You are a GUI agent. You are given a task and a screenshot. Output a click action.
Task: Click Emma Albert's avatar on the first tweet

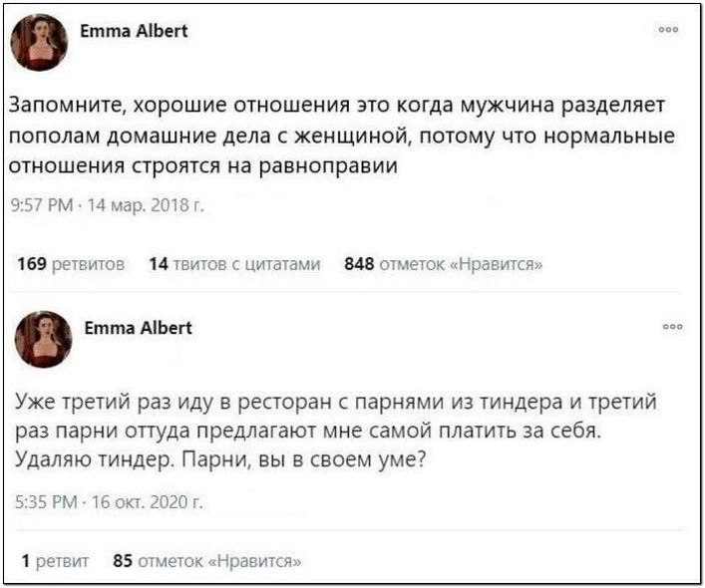coord(39,42)
